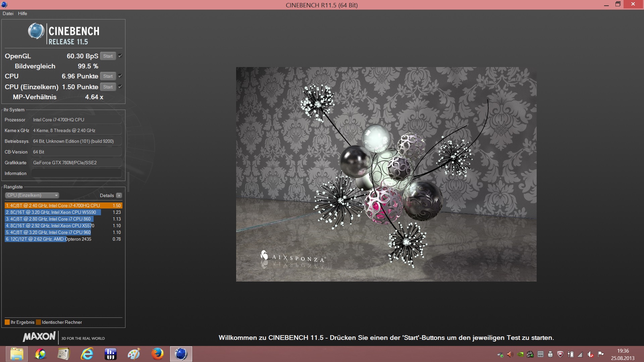Click the Betriebssys. field value

pos(76,141)
